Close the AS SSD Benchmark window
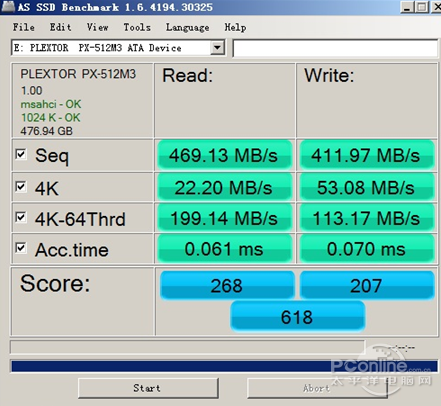This screenshot has height=406, width=441. click(436, 6)
